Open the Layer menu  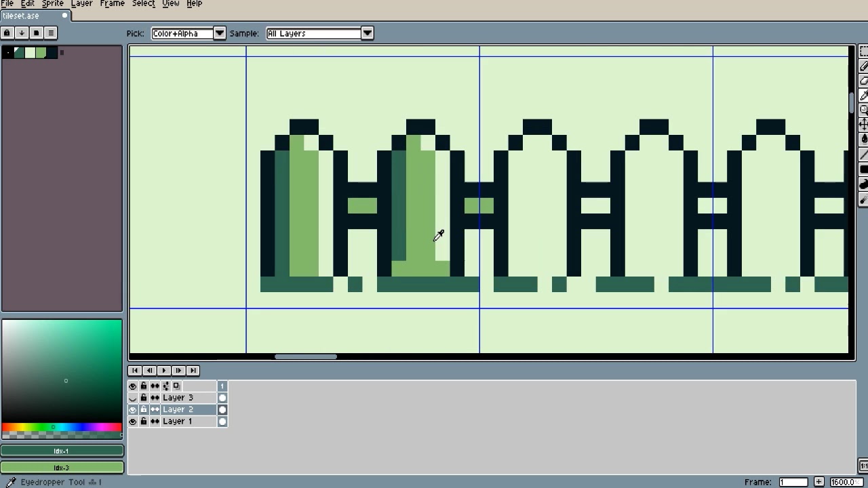[81, 3]
